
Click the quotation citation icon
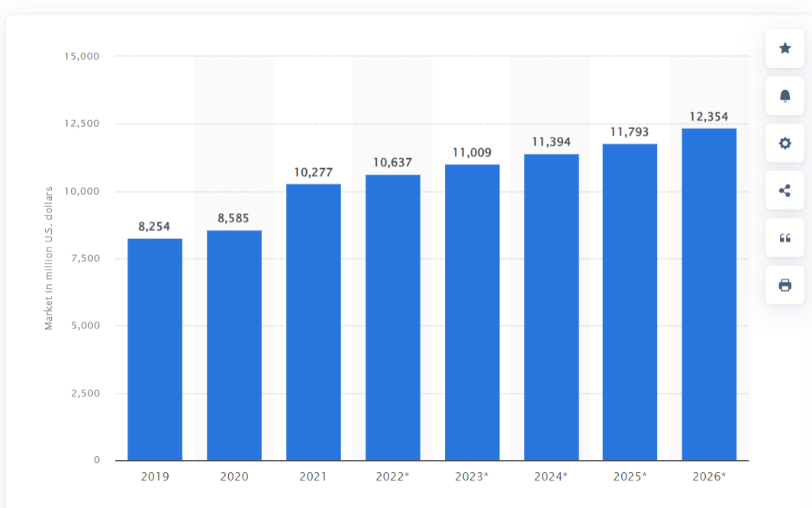(x=785, y=238)
